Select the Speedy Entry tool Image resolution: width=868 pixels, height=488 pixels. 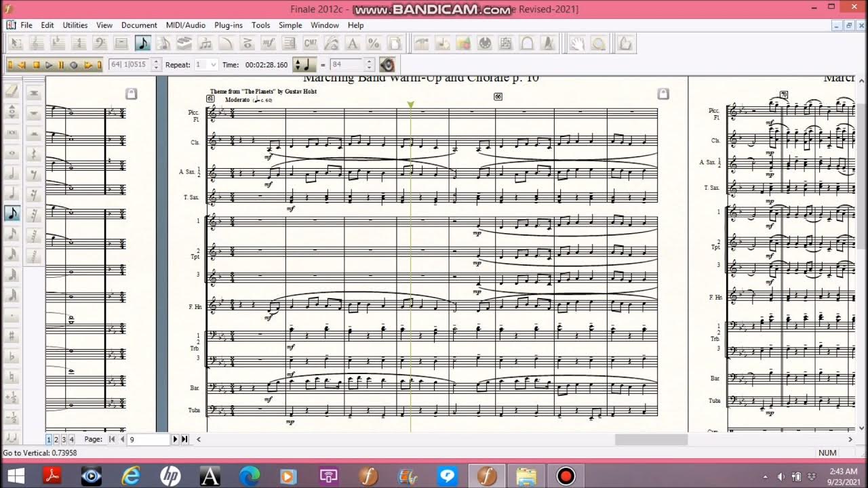click(163, 43)
